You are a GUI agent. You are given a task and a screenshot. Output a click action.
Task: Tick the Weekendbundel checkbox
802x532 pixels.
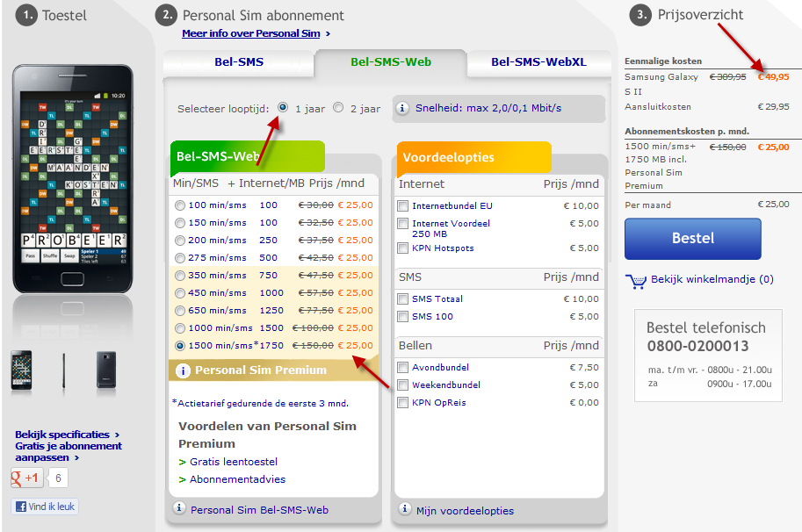(x=403, y=385)
